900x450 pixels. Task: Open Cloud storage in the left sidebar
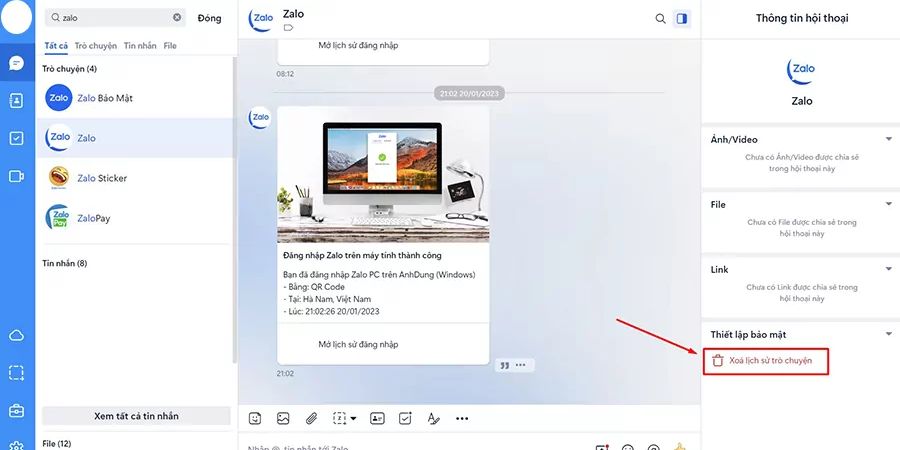click(17, 336)
